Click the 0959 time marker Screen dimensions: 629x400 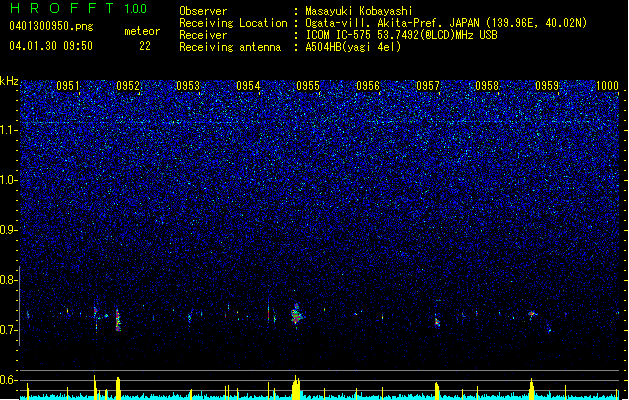(547, 86)
